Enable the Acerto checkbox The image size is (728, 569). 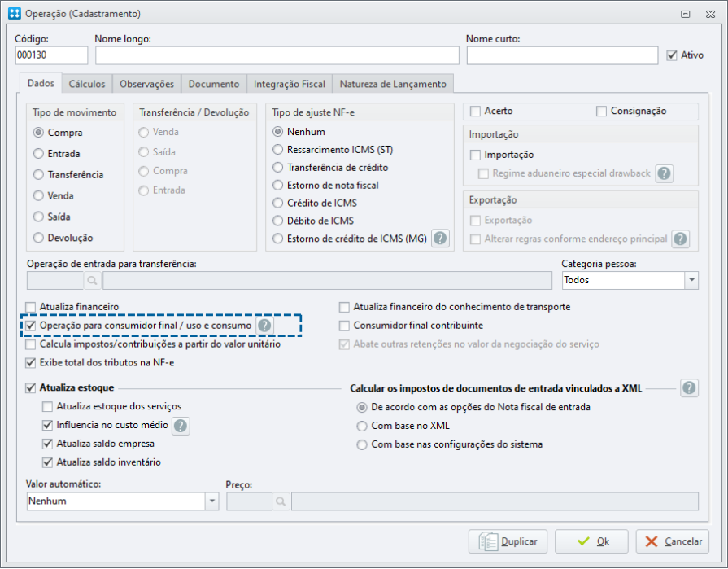point(475,111)
